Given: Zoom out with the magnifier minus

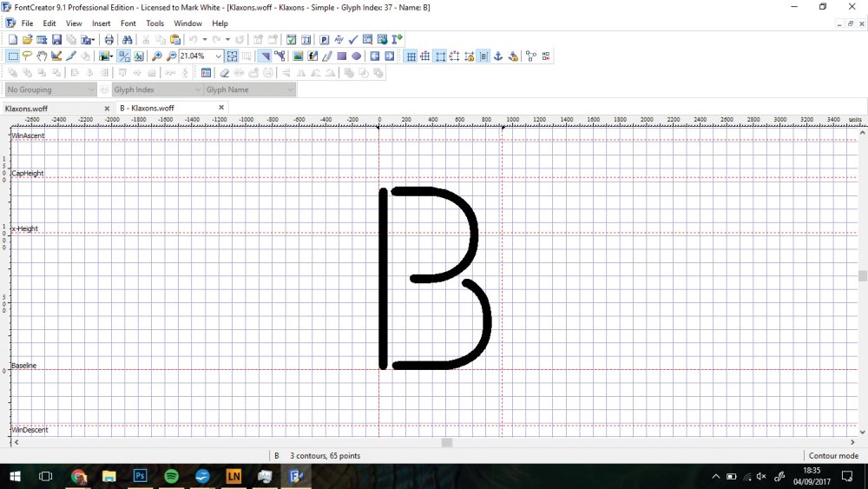Looking at the screenshot, I should click(x=172, y=56).
